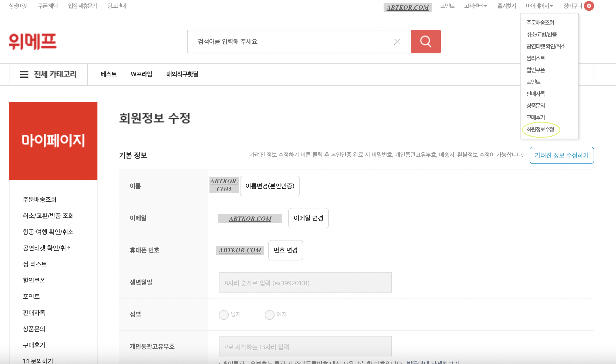616x364 pixels.
Task: Choose 판매자톡 in the dropdown menu
Action: pyautogui.click(x=536, y=94)
